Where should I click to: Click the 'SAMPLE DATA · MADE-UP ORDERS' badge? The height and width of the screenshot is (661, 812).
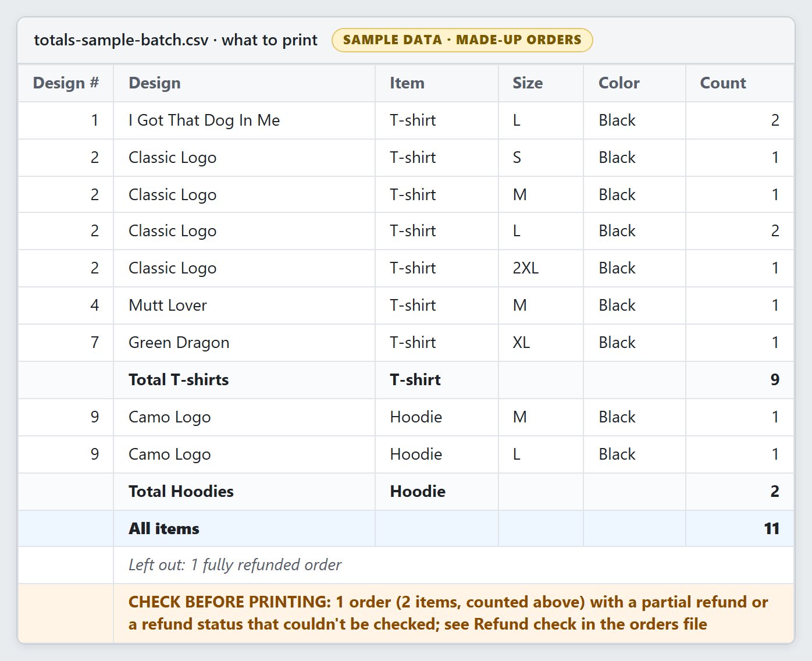click(x=462, y=40)
